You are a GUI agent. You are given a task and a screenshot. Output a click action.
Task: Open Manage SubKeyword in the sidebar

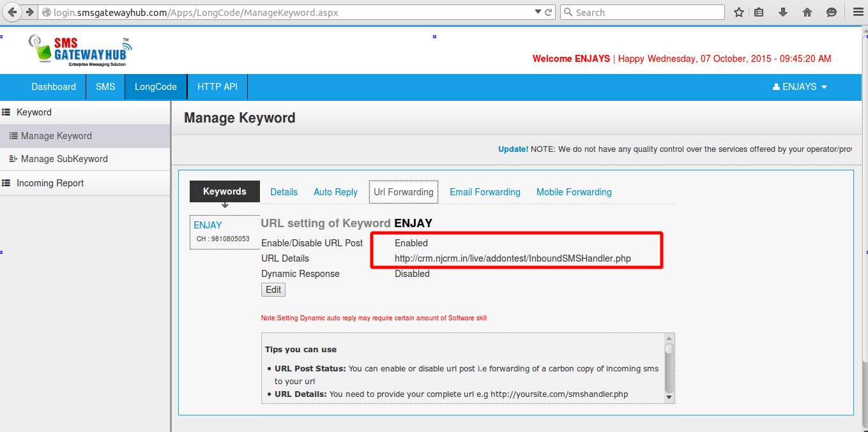(x=85, y=159)
